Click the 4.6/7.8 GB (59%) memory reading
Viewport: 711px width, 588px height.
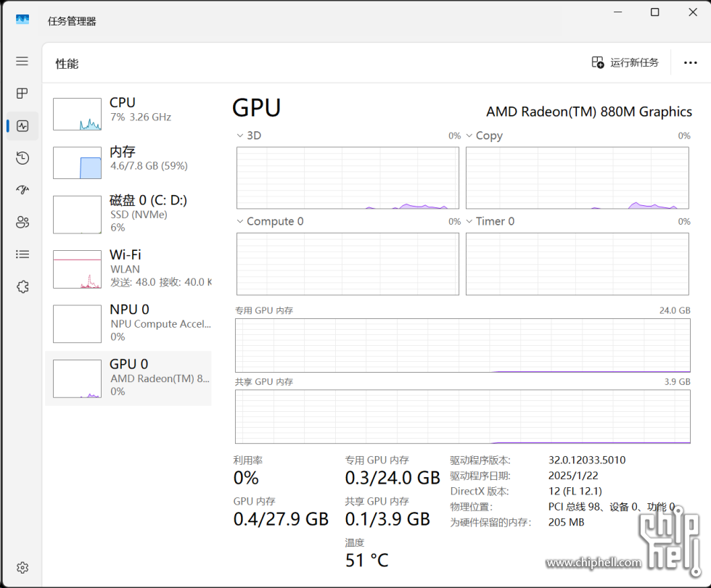coord(149,165)
